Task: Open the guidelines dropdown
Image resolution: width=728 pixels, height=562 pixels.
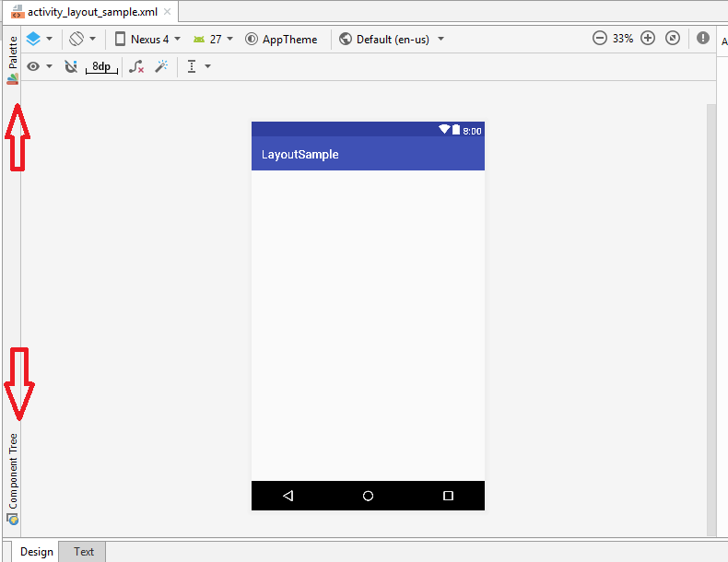Action: (x=198, y=66)
